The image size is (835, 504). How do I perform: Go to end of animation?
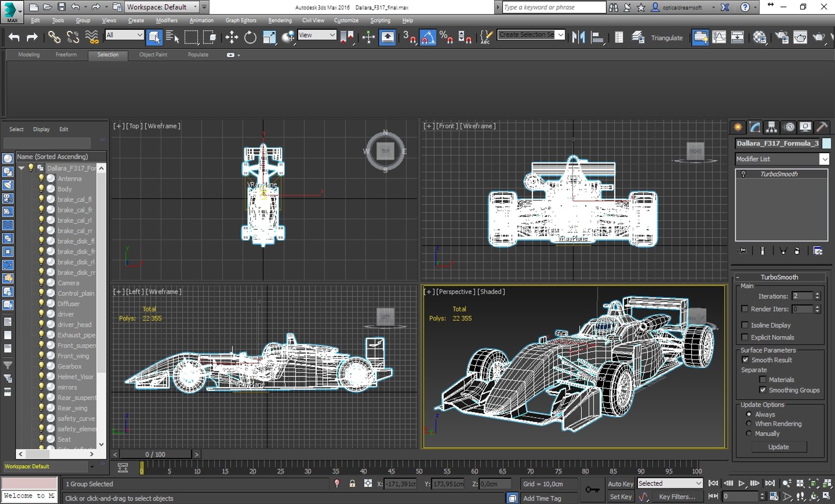(x=770, y=483)
